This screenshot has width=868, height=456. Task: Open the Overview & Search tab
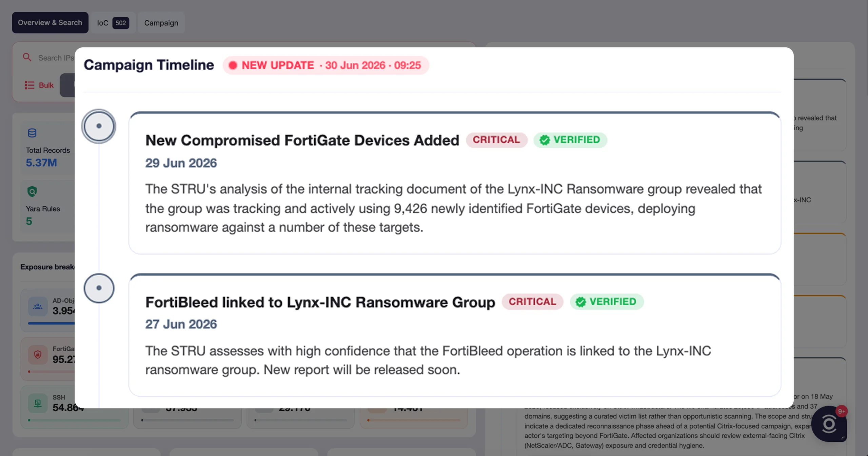tap(50, 23)
